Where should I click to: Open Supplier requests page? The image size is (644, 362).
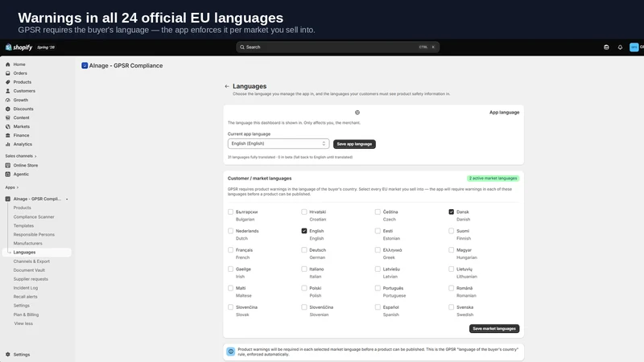pyautogui.click(x=31, y=279)
